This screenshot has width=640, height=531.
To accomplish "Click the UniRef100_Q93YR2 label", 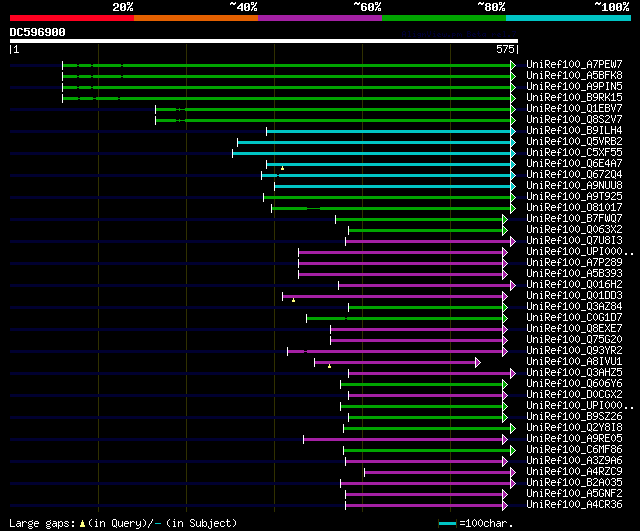I will coord(574,351).
